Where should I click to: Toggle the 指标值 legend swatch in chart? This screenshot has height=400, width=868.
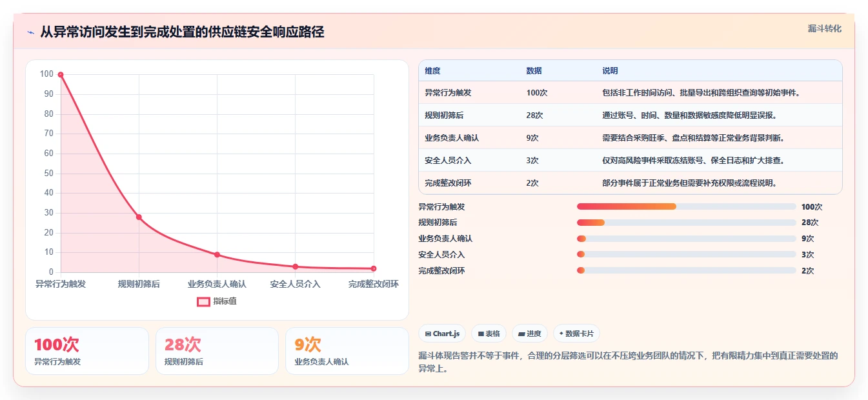(203, 301)
